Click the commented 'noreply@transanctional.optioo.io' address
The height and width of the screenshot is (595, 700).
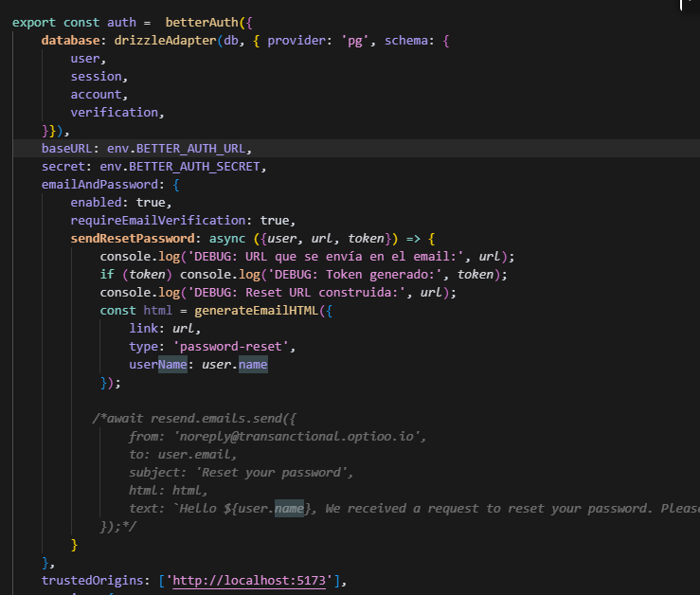[296, 437]
